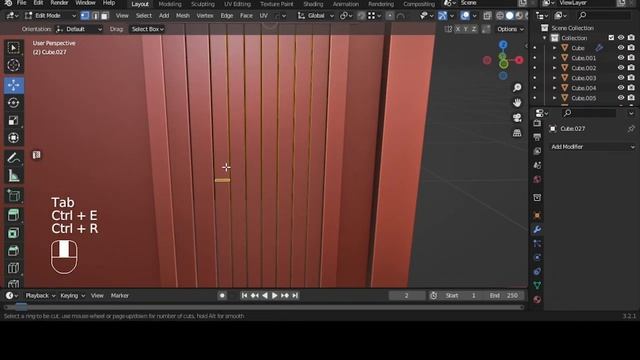Open the Orientation Default dropdown
The height and width of the screenshot is (360, 640).
[x=79, y=29]
